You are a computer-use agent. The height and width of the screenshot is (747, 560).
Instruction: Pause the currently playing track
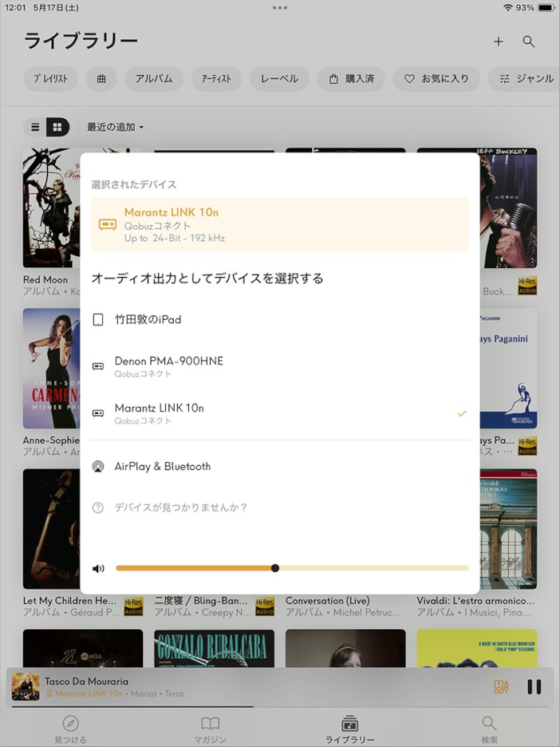[534, 687]
